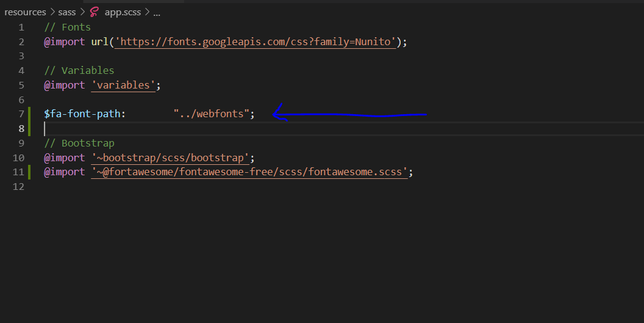Image resolution: width=644 pixels, height=323 pixels.
Task: Click line number 5 in gutter
Action: tap(21, 85)
